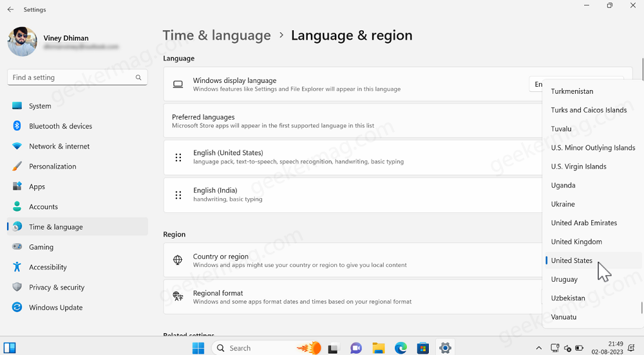The width and height of the screenshot is (644, 355).
Task: Select Uzbekistan as region
Action: (x=568, y=298)
